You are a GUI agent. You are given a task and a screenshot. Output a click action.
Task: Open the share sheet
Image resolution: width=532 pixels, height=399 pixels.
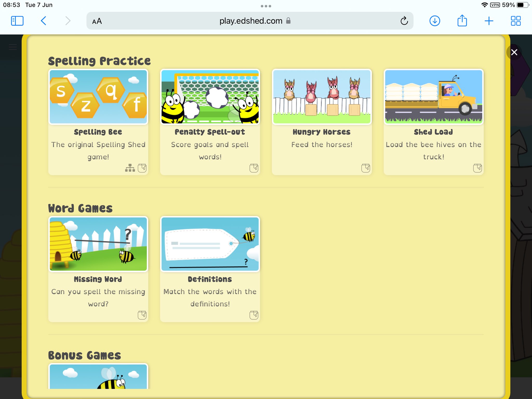[462, 21]
